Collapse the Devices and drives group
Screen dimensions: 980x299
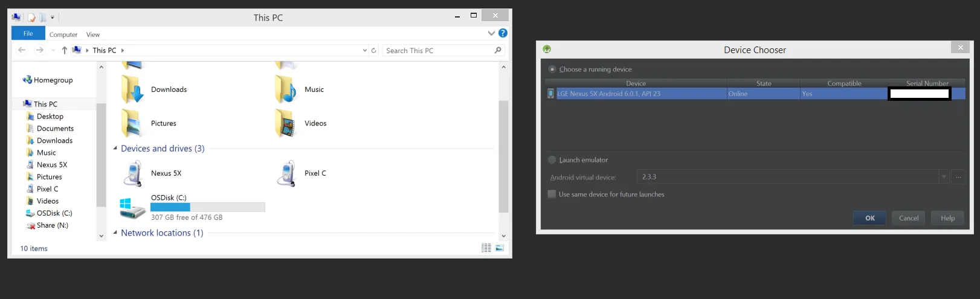pos(115,148)
